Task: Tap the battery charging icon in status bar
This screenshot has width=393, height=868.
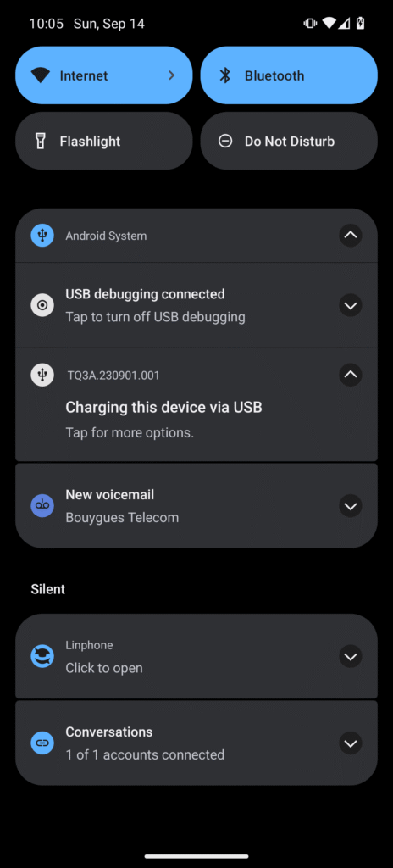Action: coord(360,23)
